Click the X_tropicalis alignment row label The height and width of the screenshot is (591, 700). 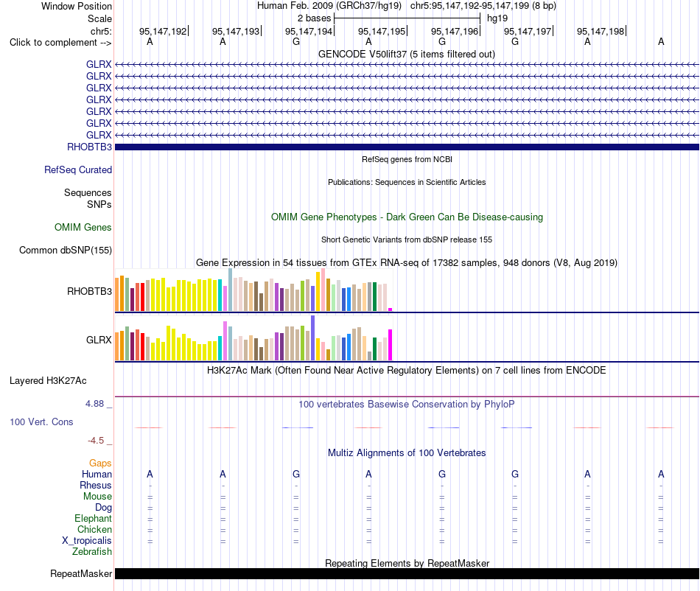tap(87, 541)
